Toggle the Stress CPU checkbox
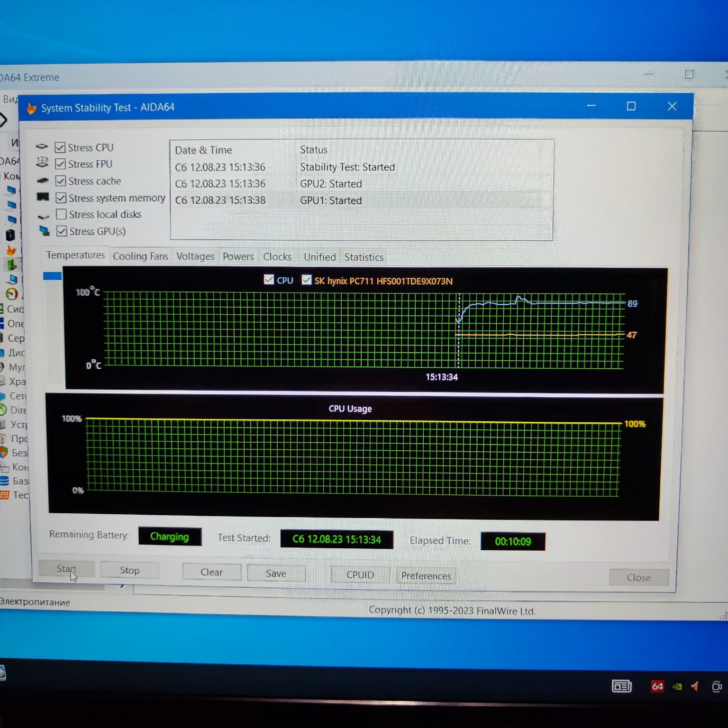728x728 pixels. (x=60, y=147)
